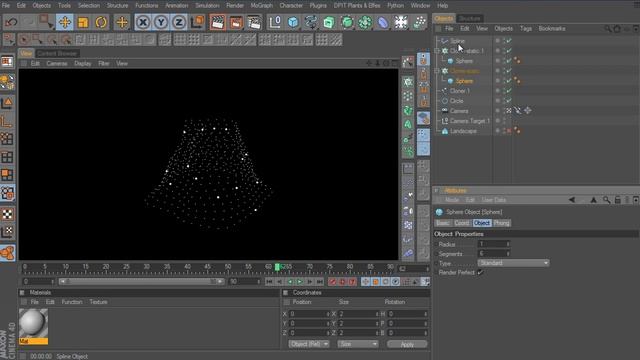Click the blue Cube primitive icon

tap(293, 22)
